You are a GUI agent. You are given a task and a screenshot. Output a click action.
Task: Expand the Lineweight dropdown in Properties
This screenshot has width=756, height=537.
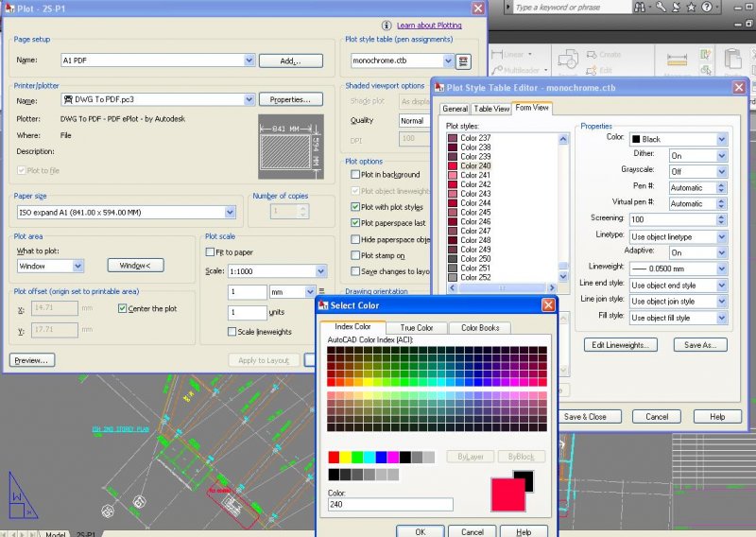(721, 268)
